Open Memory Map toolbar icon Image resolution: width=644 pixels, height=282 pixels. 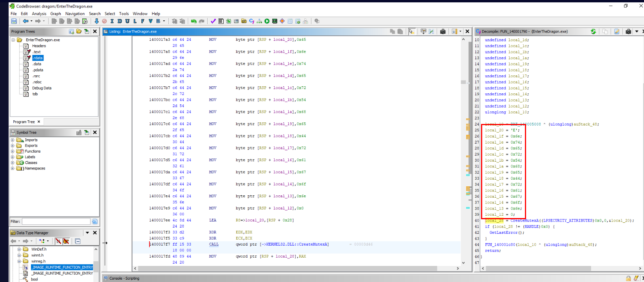(275, 21)
